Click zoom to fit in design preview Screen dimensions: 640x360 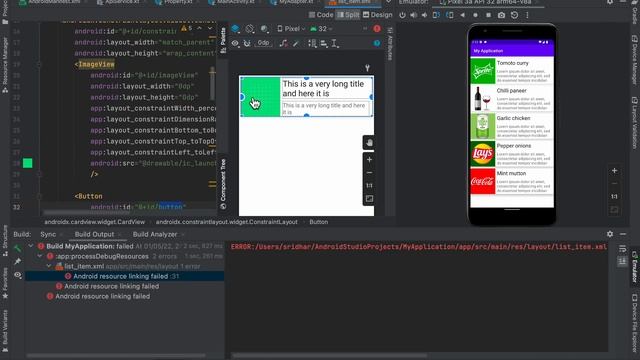point(369,199)
